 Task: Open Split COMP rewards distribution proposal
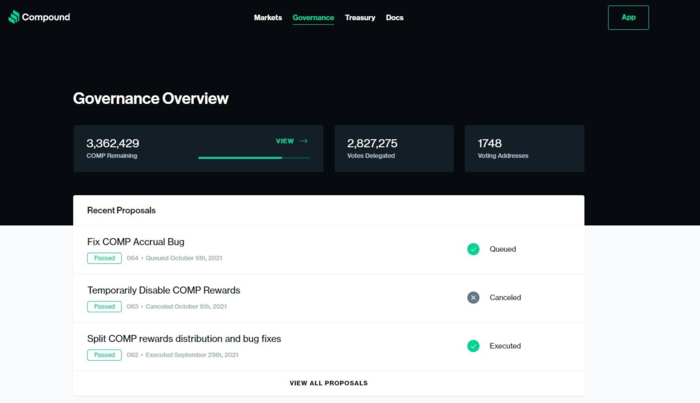(x=184, y=339)
